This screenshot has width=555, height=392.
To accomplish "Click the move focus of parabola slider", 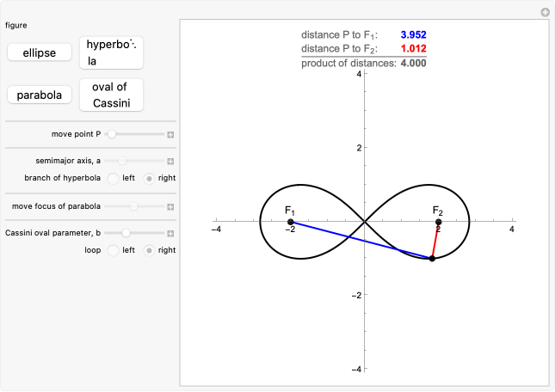I will pyautogui.click(x=135, y=206).
